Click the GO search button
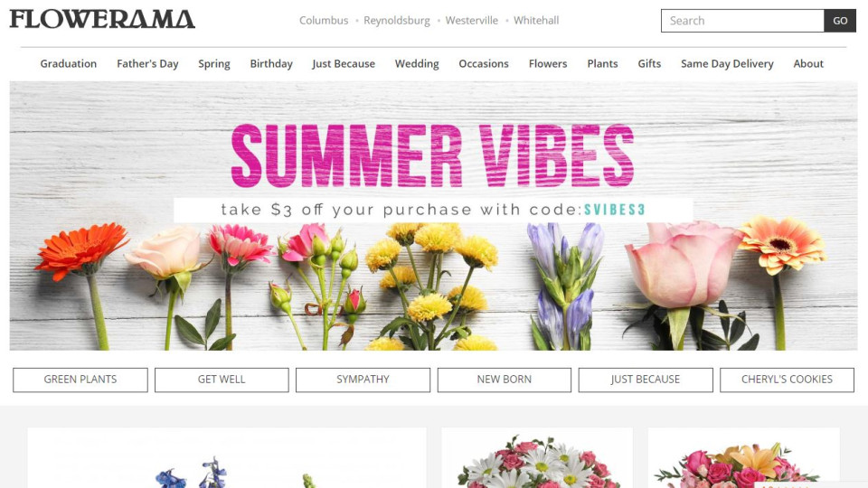Screen dimensions: 868x488 pyautogui.click(x=840, y=21)
